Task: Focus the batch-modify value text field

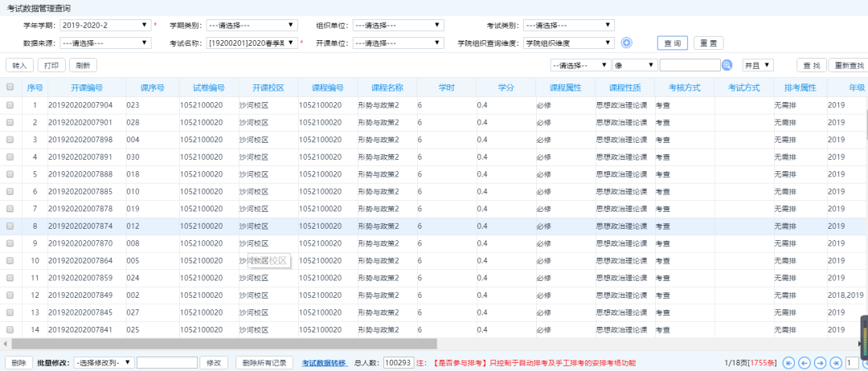Action: [166, 363]
